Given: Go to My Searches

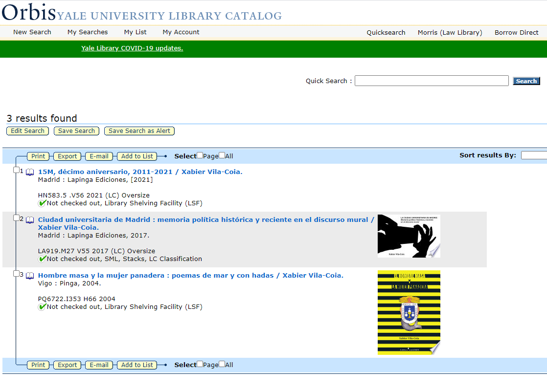Looking at the screenshot, I should click(x=88, y=32).
